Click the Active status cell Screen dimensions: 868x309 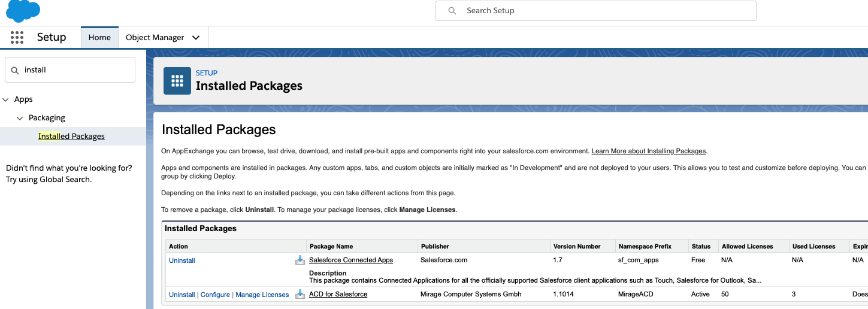point(701,294)
